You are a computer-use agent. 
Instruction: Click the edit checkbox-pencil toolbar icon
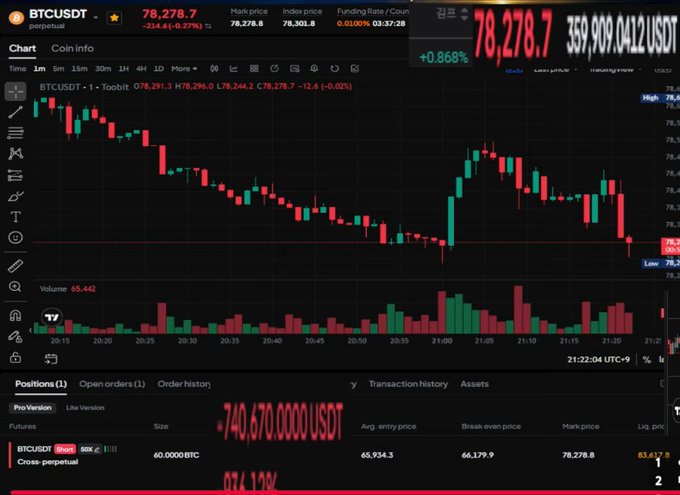[x=355, y=69]
